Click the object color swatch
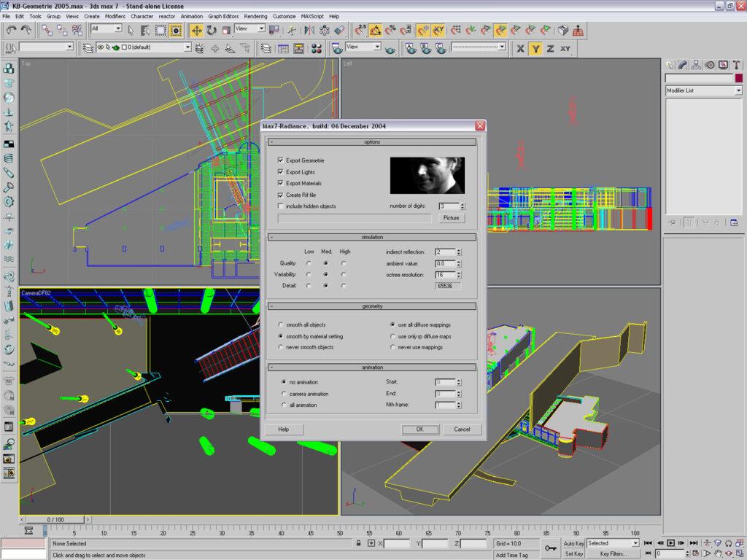The width and height of the screenshot is (747, 560). coord(738,78)
